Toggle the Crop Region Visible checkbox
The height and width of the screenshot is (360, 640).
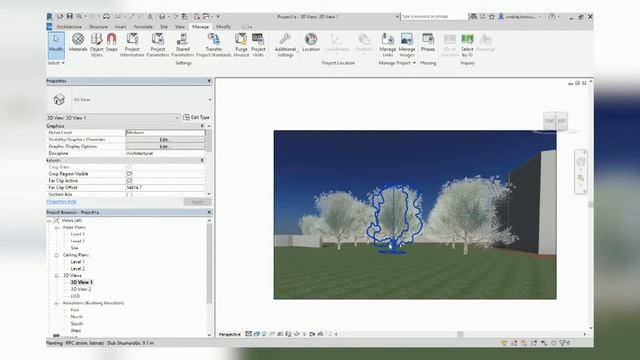coord(129,173)
